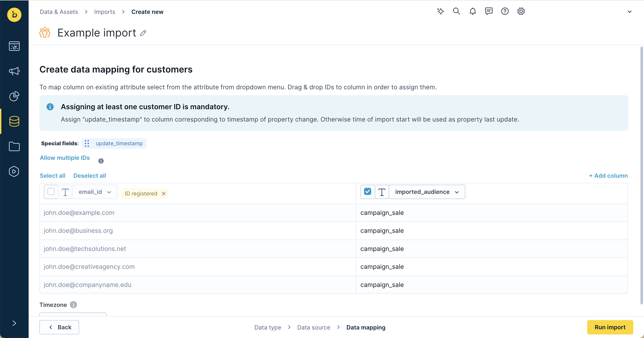Click the Timezone info icon
Image resolution: width=644 pixels, height=338 pixels.
coord(74,305)
